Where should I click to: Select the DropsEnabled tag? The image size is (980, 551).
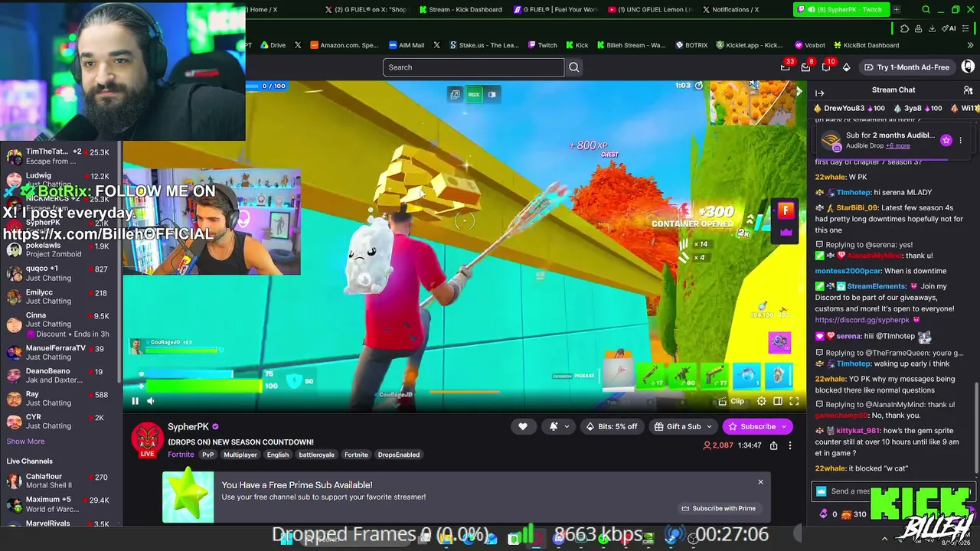click(399, 455)
